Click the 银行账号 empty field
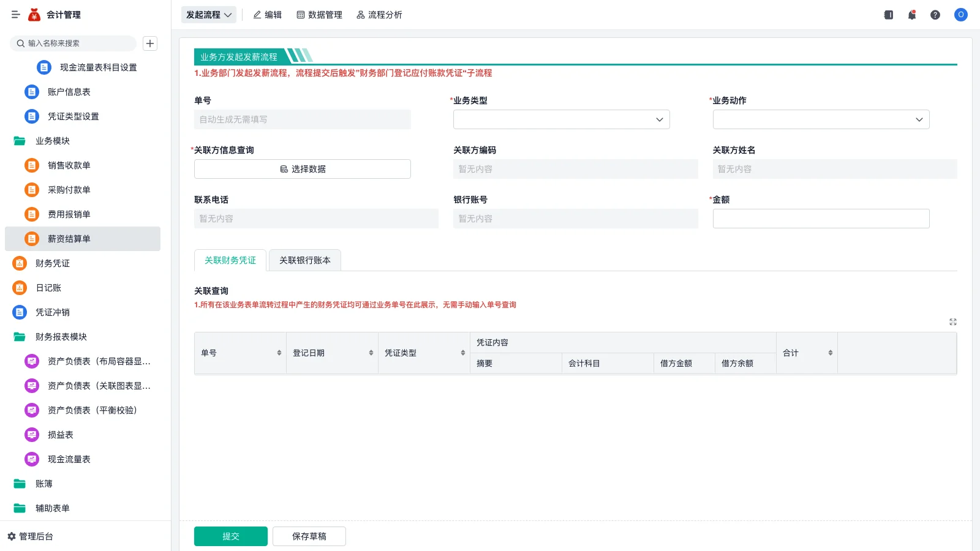The height and width of the screenshot is (551, 980). pos(576,219)
